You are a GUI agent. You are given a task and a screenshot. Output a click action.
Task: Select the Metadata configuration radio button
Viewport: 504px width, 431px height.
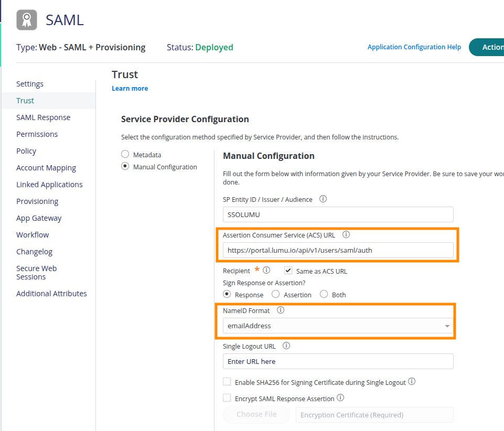(x=125, y=155)
